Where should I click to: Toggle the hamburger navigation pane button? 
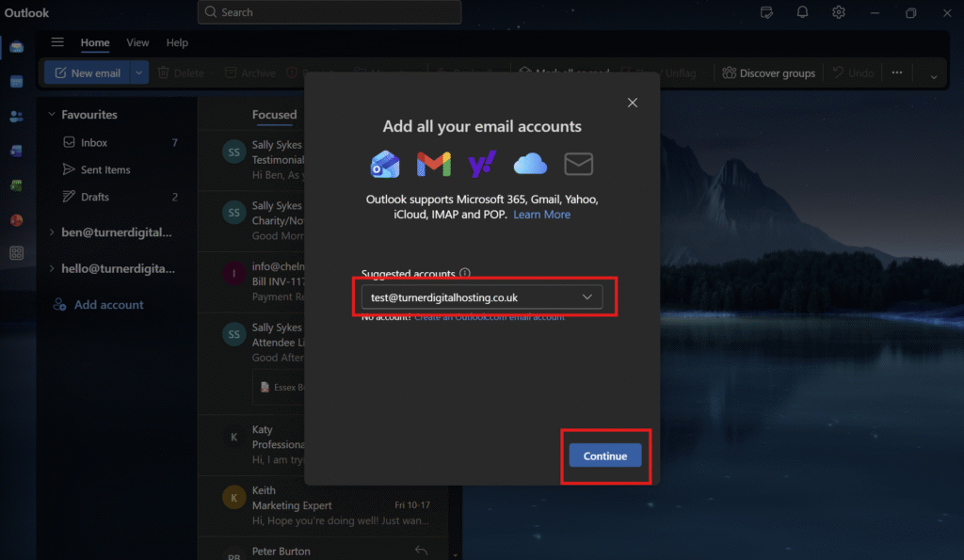(57, 41)
